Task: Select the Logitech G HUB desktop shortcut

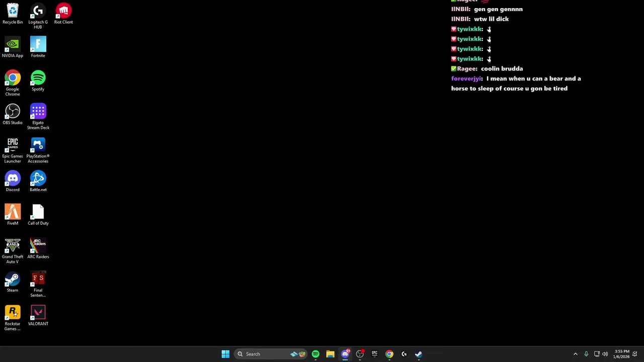Action: [x=38, y=16]
